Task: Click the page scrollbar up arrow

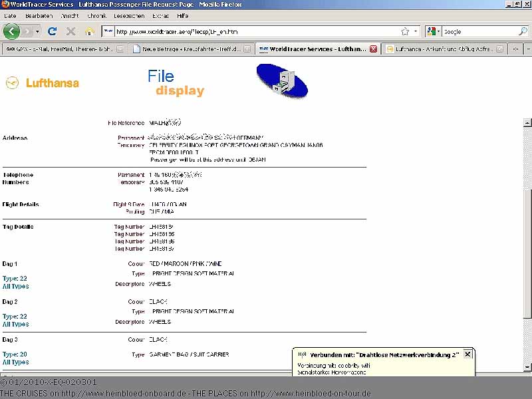Action: 527,122
